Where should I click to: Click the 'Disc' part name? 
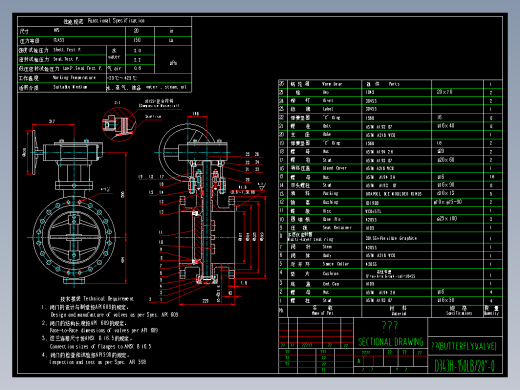tap(327, 211)
